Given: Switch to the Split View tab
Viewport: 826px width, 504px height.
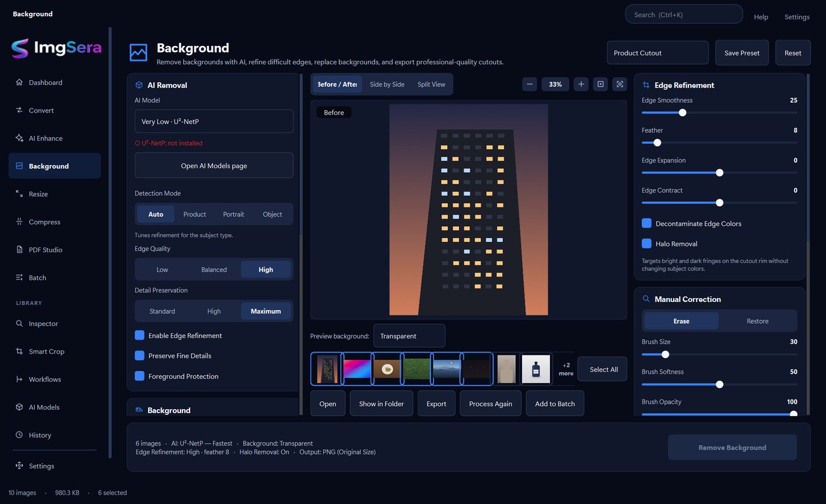Looking at the screenshot, I should (x=431, y=84).
